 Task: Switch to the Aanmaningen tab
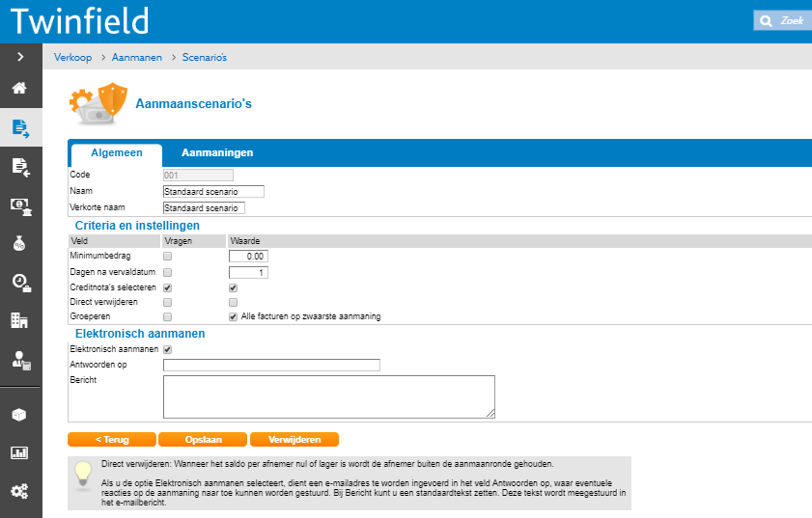[x=217, y=152]
